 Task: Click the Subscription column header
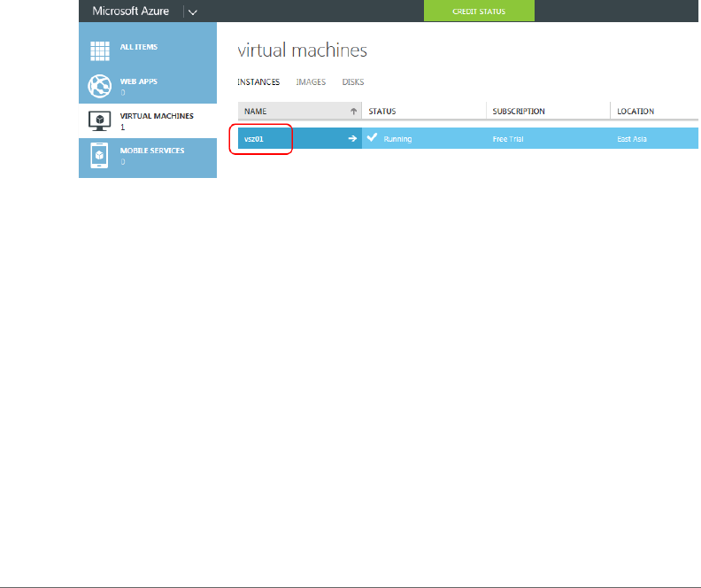tap(548, 111)
